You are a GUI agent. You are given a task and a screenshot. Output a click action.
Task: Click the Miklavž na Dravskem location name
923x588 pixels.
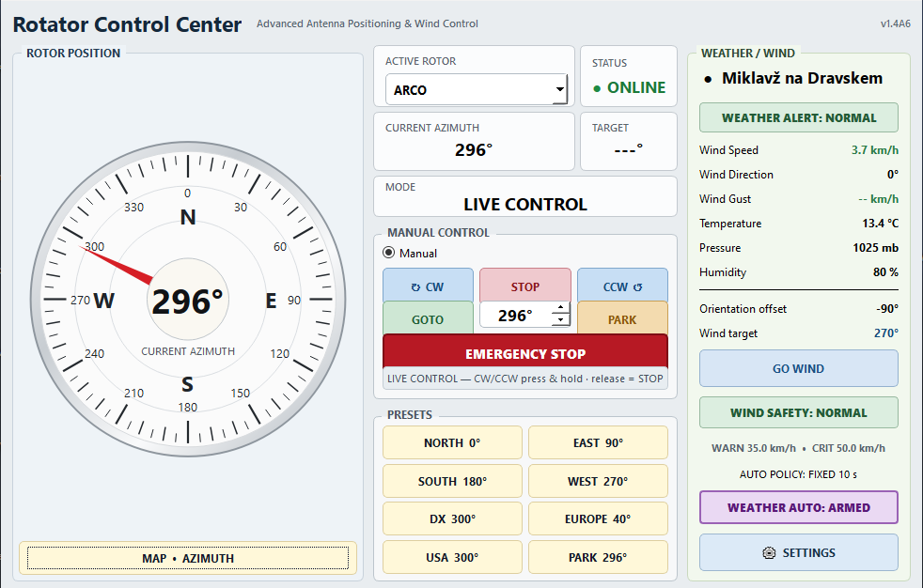tap(802, 78)
